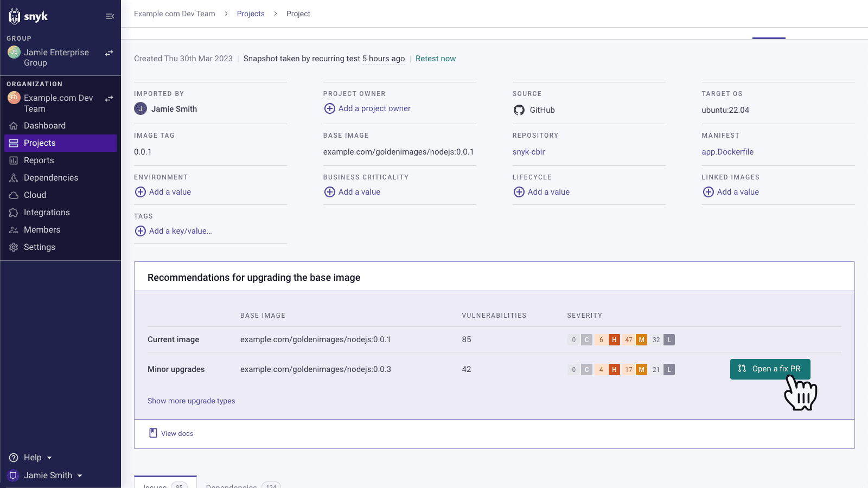868x488 pixels.
Task: Collapse the sidebar navigation menu
Action: pyautogui.click(x=110, y=16)
